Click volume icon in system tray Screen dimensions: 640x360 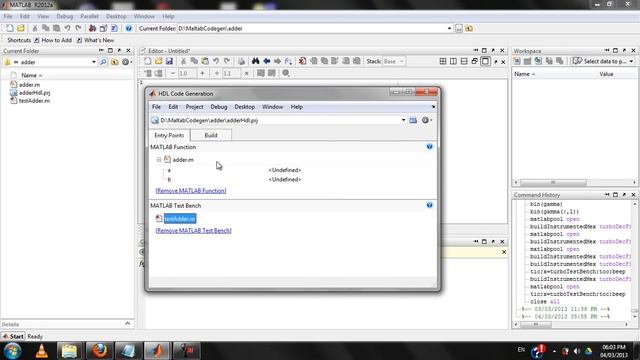click(577, 351)
